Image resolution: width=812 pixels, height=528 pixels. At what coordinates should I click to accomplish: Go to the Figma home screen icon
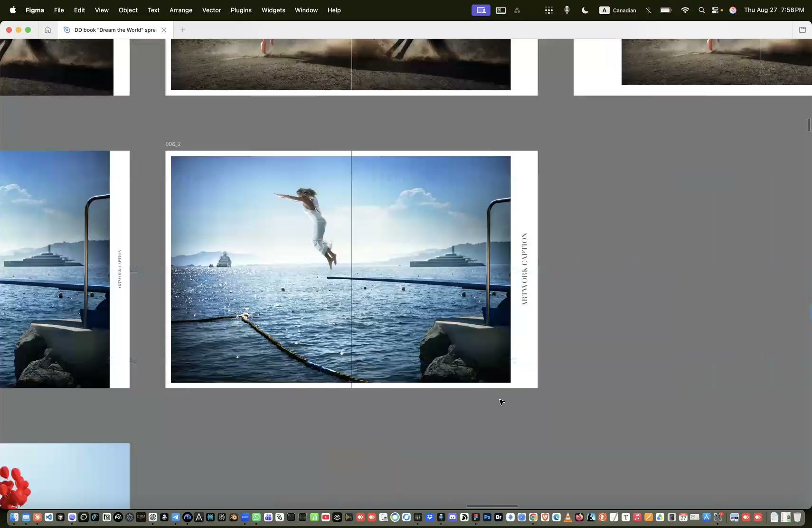pos(47,30)
